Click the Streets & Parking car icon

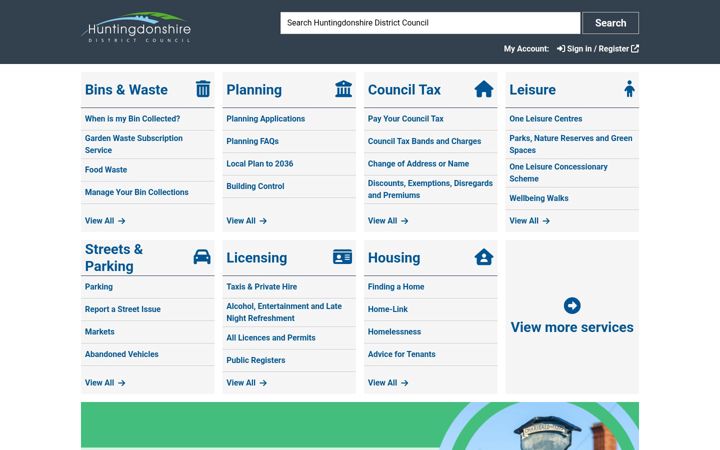point(202,257)
